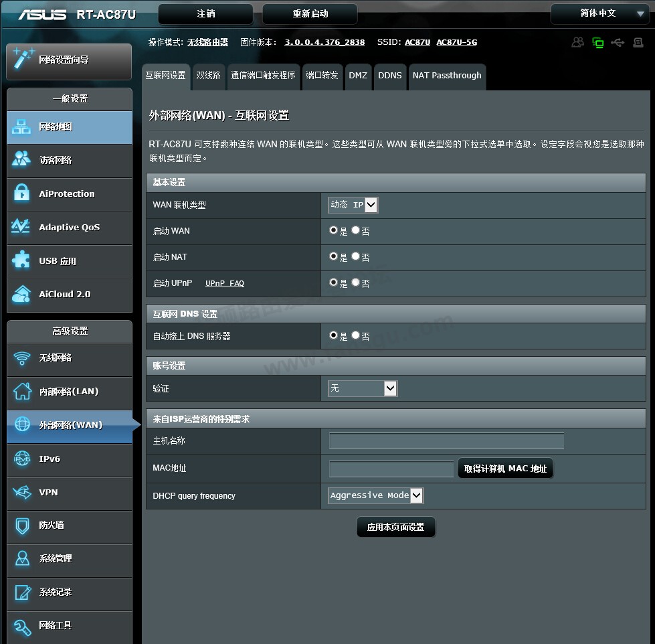
Task: Click the printer status icon
Action: pos(638,42)
